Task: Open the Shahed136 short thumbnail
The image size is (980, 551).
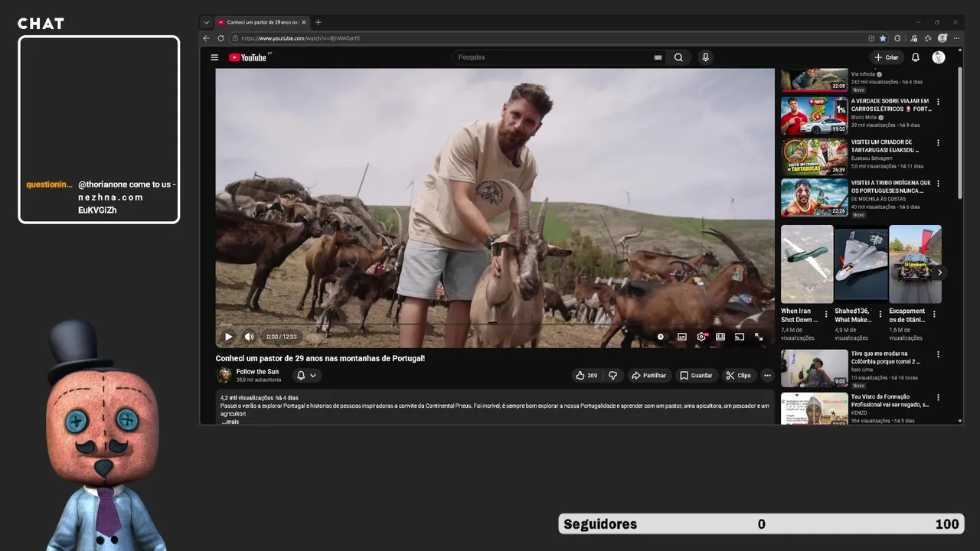Action: pos(861,264)
